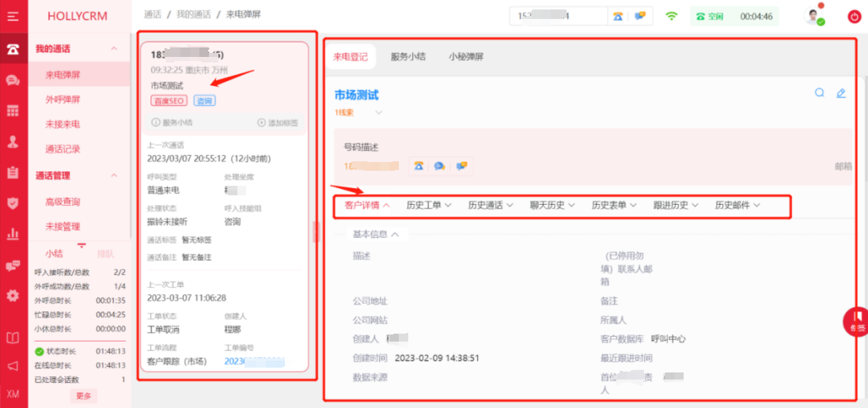The image size is (868, 408).
Task: Select the 小结 tab in the stats panel
Action: click(x=54, y=254)
